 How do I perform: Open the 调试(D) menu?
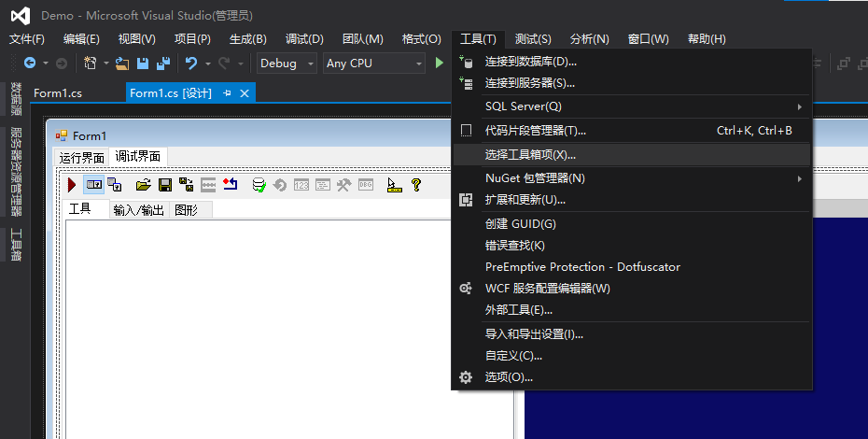coord(304,39)
